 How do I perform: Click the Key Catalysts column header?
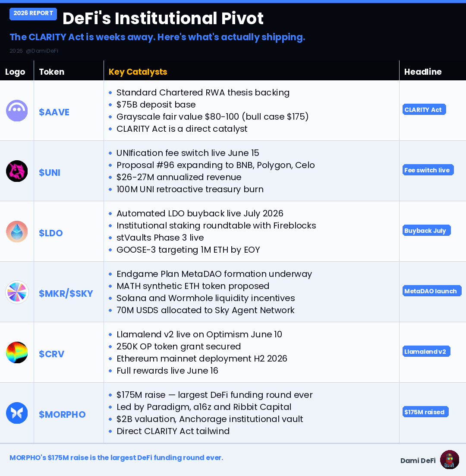(138, 72)
